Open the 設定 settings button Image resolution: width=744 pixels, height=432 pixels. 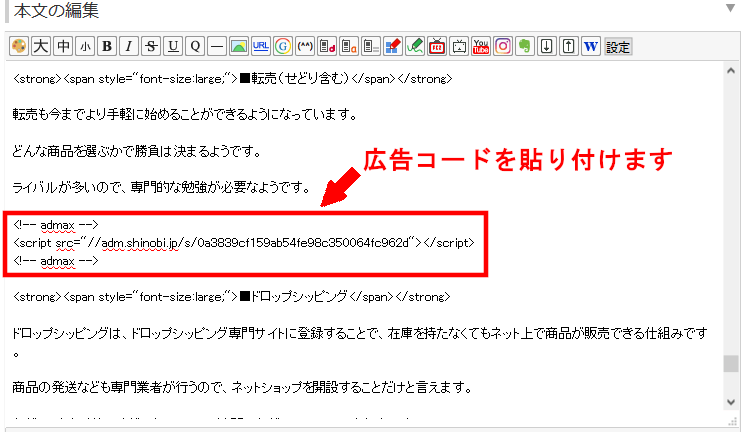(618, 47)
